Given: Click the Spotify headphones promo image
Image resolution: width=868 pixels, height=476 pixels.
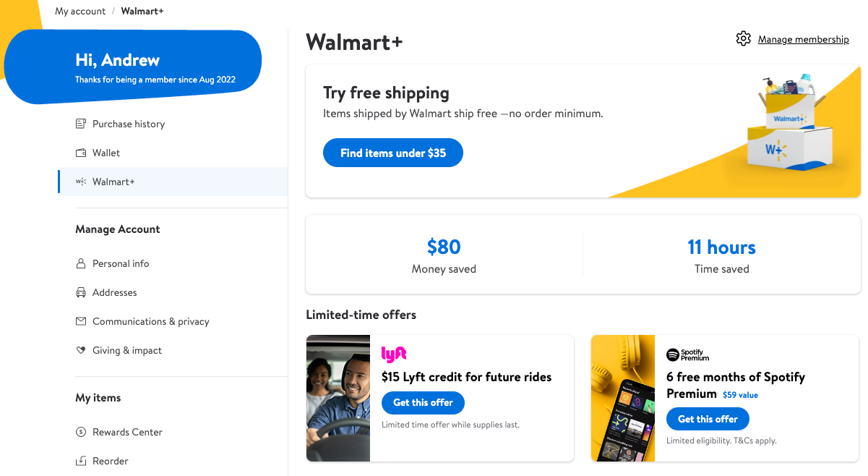Looking at the screenshot, I should click(x=623, y=398).
